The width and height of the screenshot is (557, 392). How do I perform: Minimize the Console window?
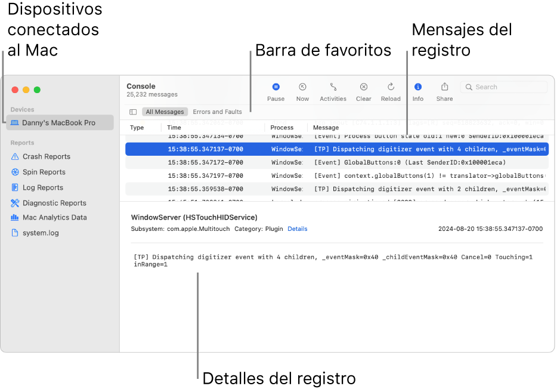point(26,90)
